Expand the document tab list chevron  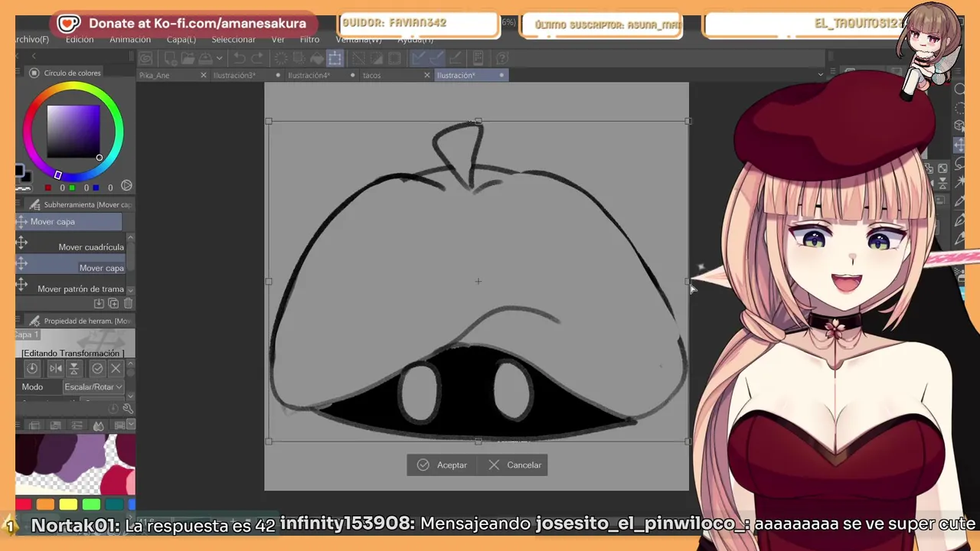point(820,74)
